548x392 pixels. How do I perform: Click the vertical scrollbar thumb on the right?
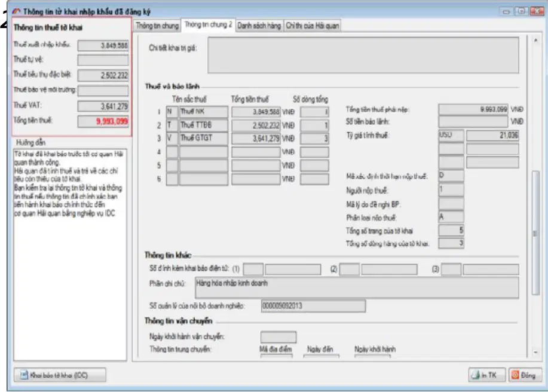535,233
